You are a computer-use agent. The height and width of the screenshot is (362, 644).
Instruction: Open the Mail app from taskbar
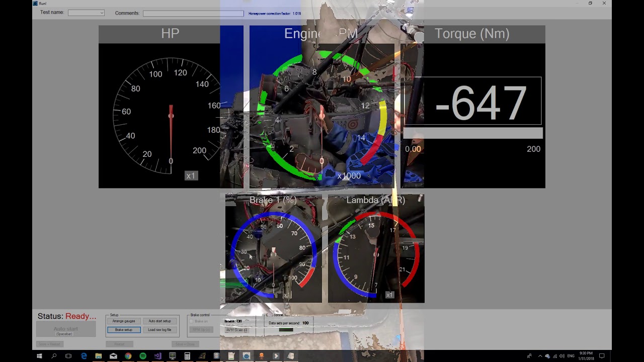113,356
